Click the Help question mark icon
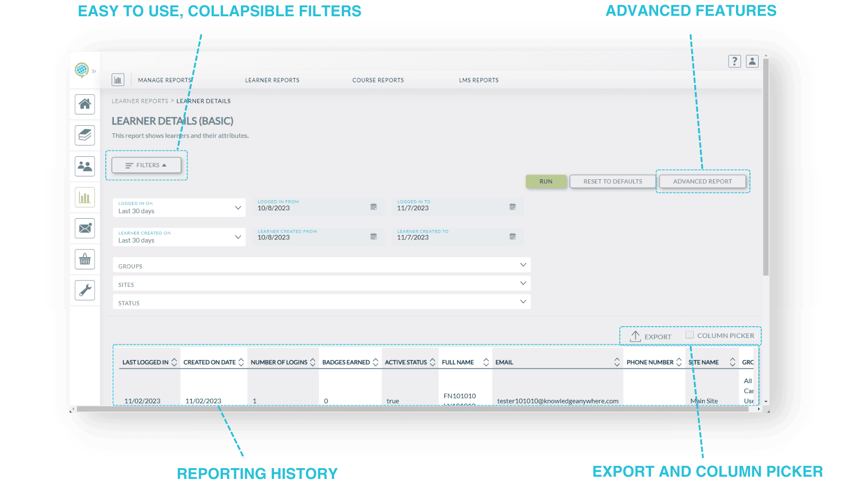 point(734,61)
